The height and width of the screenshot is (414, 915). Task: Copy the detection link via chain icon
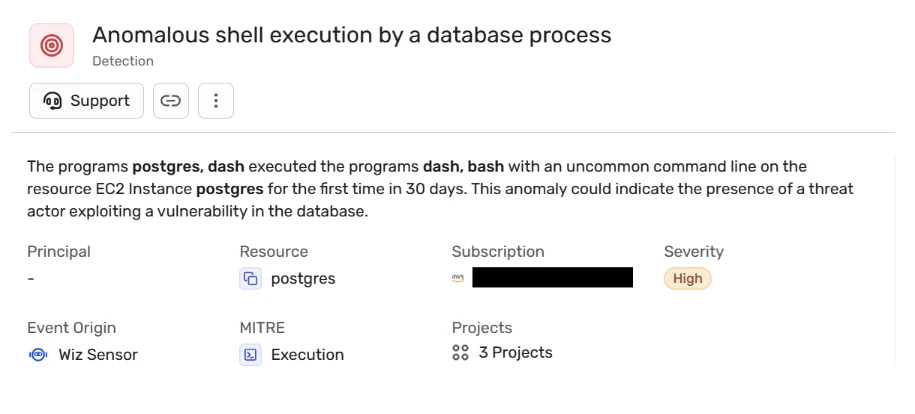coord(171,101)
